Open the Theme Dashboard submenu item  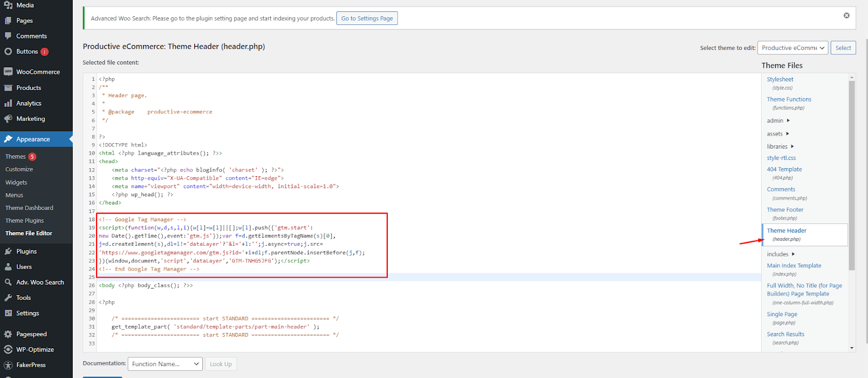point(29,208)
